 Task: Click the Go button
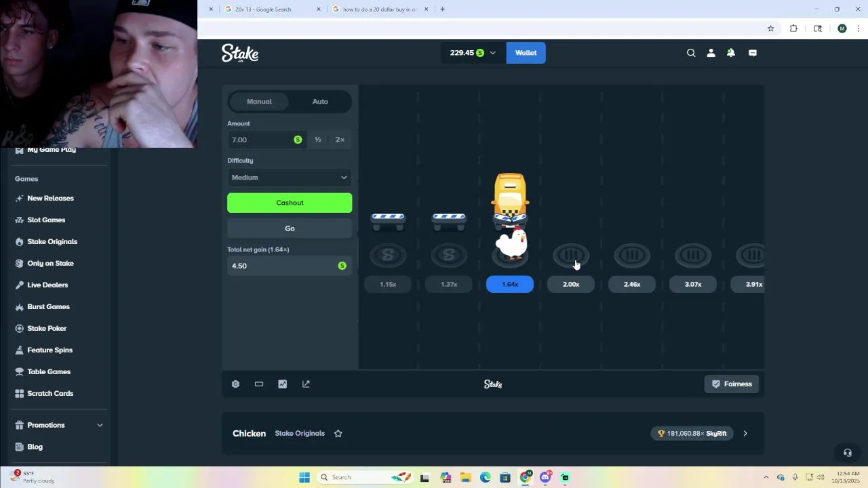click(x=290, y=228)
